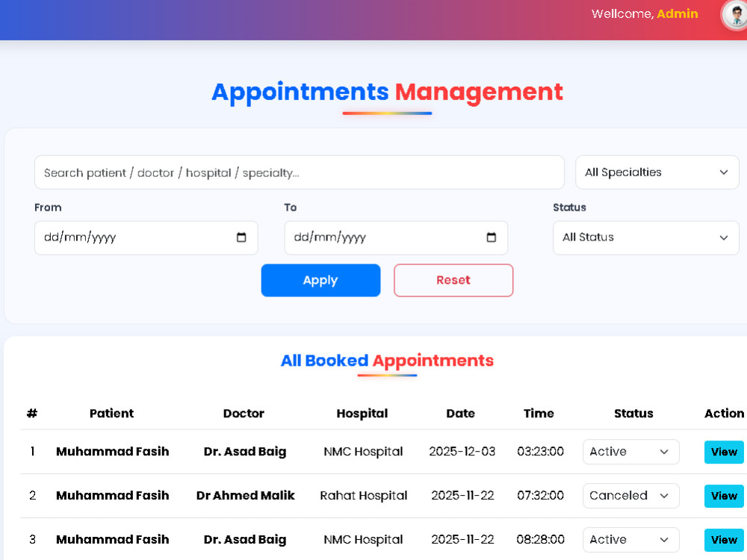Screen dimensions: 747x560
Task: Click the Time column header
Action: click(539, 413)
